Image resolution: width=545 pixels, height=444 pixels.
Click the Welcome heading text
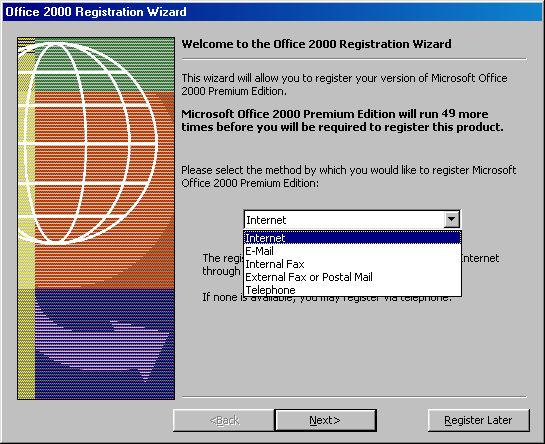click(x=316, y=44)
